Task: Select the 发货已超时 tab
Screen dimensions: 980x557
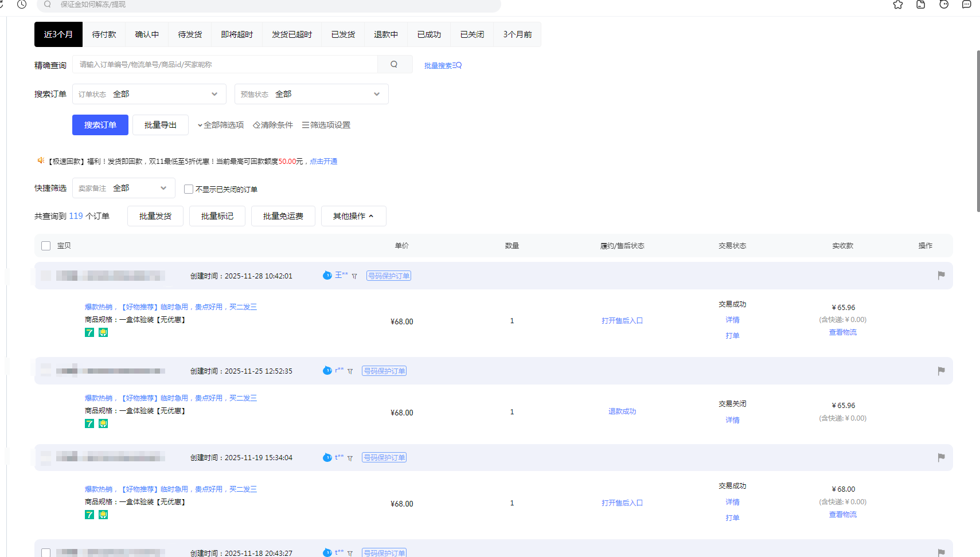Action: (x=292, y=34)
